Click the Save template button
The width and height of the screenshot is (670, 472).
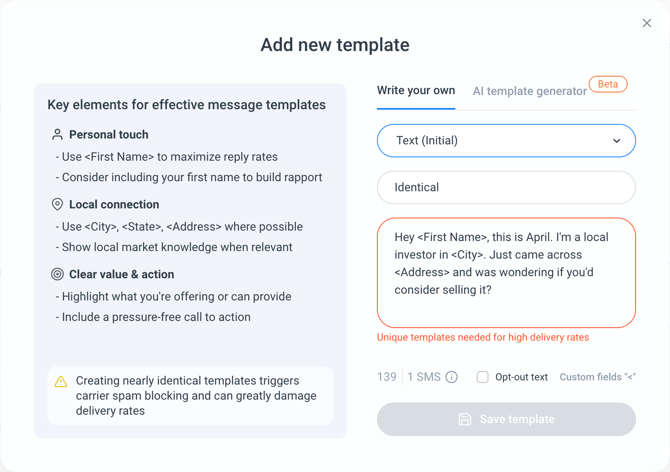click(x=506, y=419)
